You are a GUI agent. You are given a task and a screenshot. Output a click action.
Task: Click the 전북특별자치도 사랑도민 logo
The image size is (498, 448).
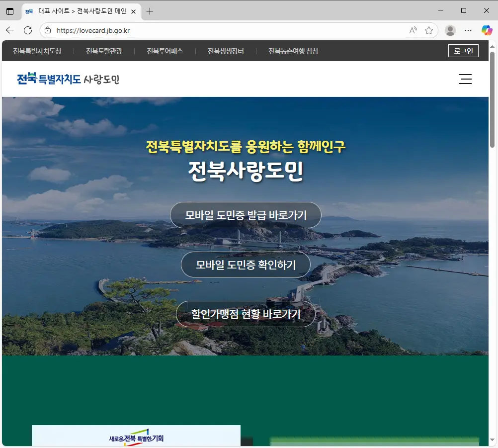(x=68, y=79)
